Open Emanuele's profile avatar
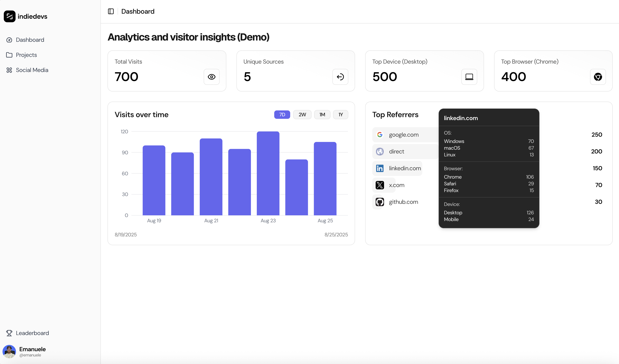The width and height of the screenshot is (619, 364). (9, 352)
